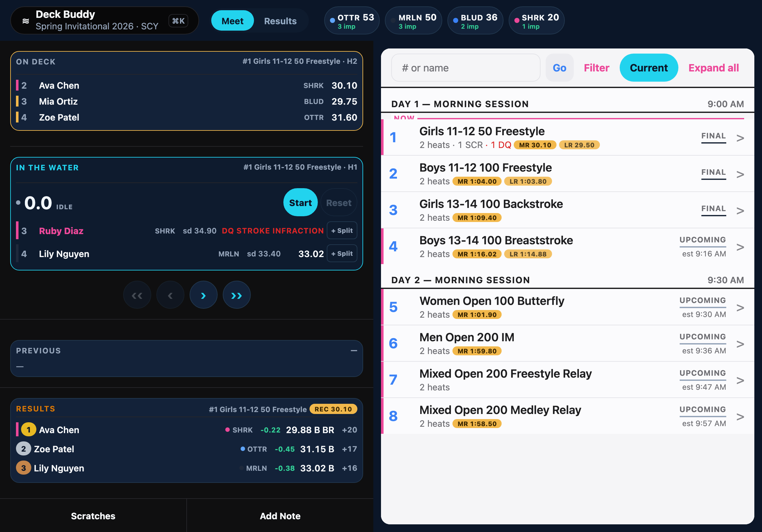Expand event 7 Mixed 200 Freestyle Relay chevron
Viewport: 762px width, 532px height.
pyautogui.click(x=740, y=381)
